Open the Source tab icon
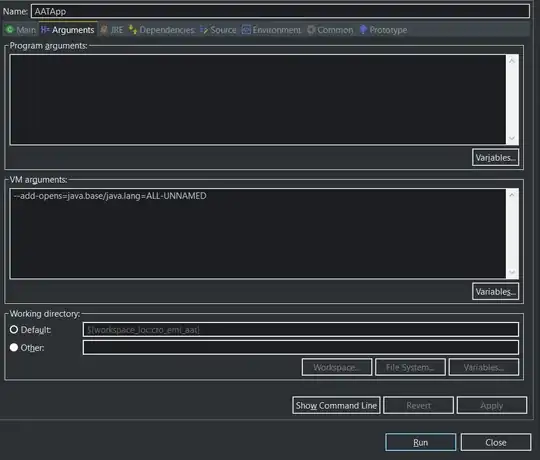 [x=204, y=30]
